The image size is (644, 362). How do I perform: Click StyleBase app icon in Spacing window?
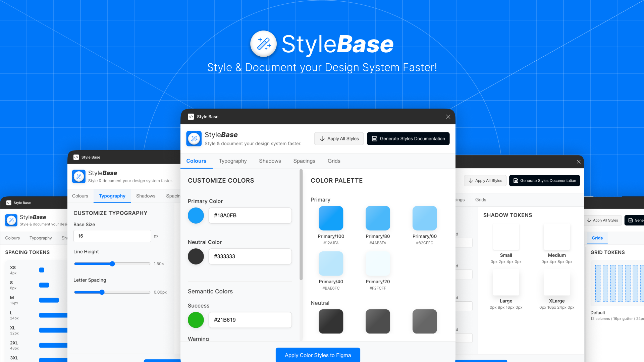11,220
